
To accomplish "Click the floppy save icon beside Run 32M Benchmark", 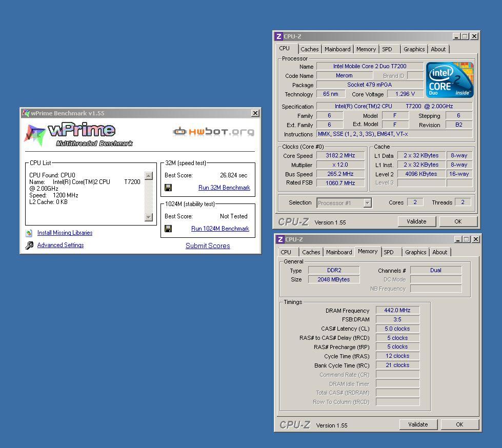I will [168, 188].
